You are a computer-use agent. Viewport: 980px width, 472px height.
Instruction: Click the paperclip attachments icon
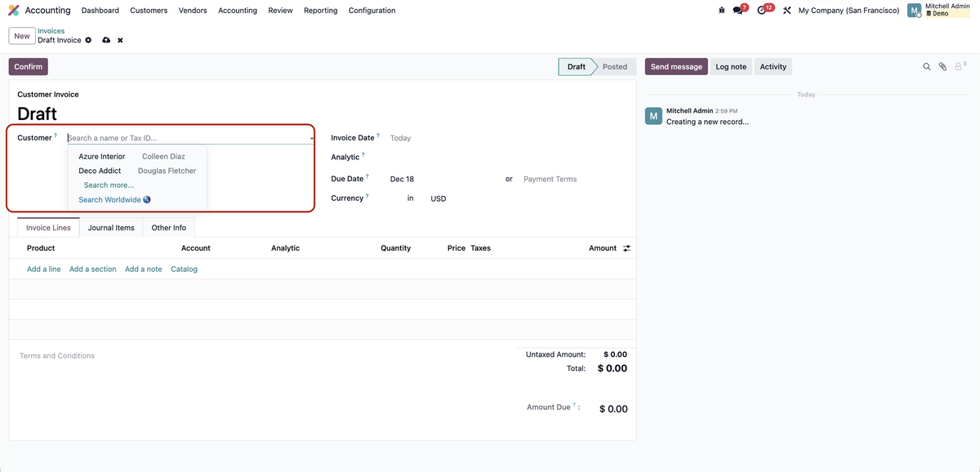point(942,67)
